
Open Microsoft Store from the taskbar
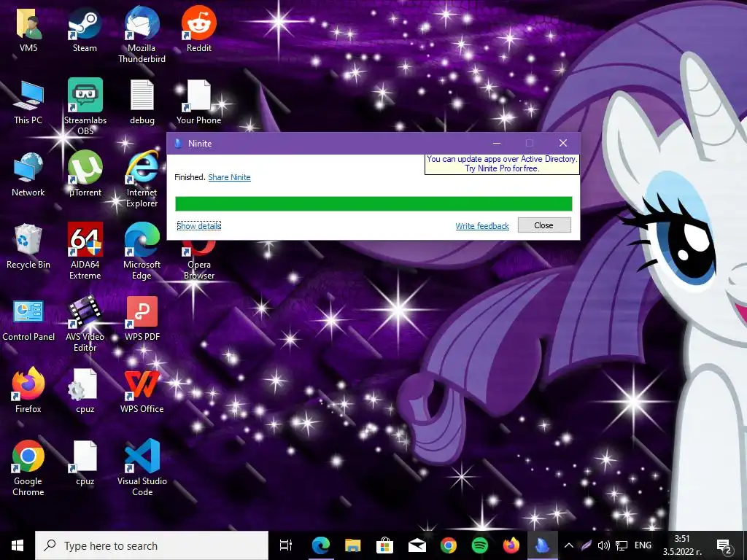pyautogui.click(x=384, y=545)
